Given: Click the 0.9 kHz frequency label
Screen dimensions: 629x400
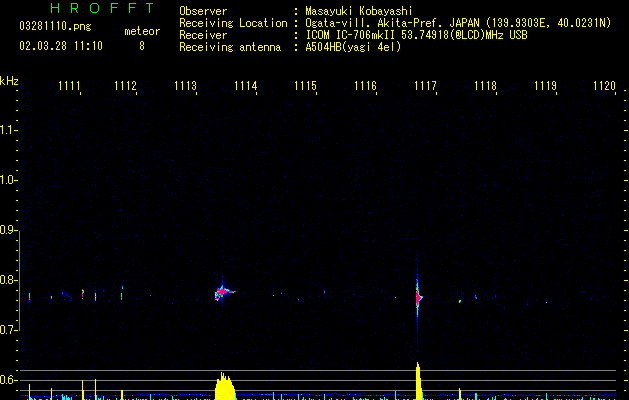Looking at the screenshot, I should (7, 230).
